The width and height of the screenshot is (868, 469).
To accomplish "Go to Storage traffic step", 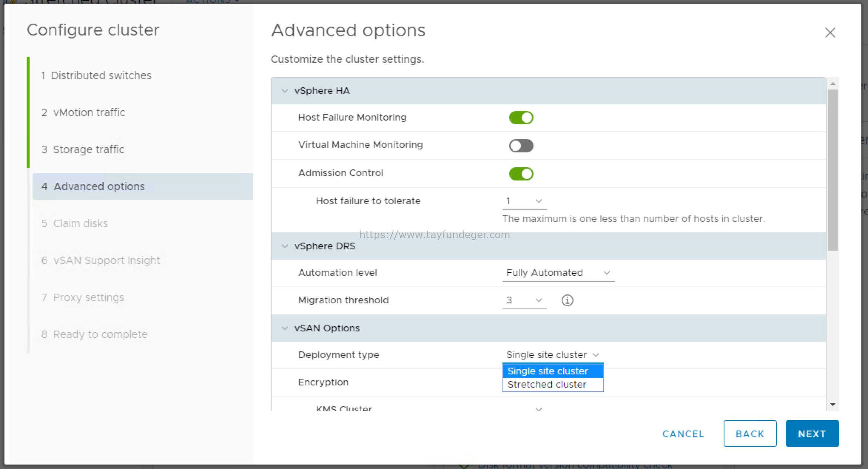I will coord(83,149).
